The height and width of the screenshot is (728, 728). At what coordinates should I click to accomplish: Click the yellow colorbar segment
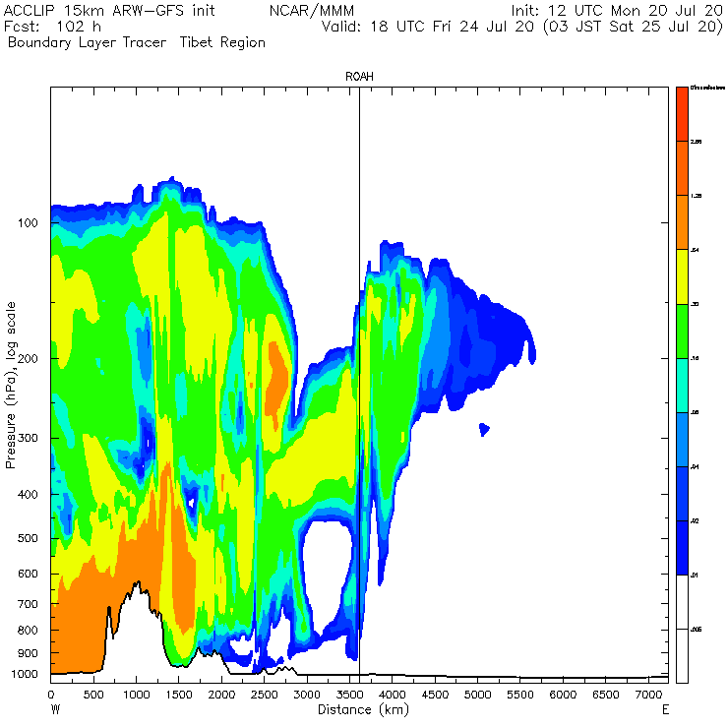682,276
